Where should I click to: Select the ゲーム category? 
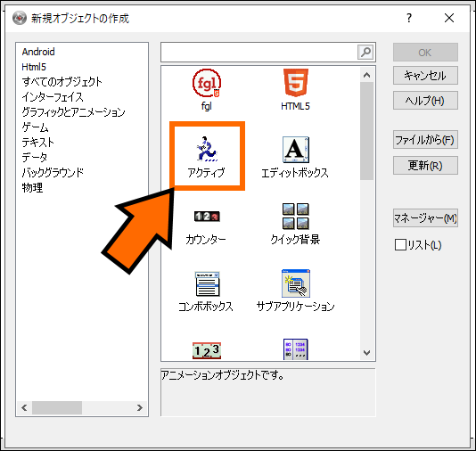(x=35, y=127)
